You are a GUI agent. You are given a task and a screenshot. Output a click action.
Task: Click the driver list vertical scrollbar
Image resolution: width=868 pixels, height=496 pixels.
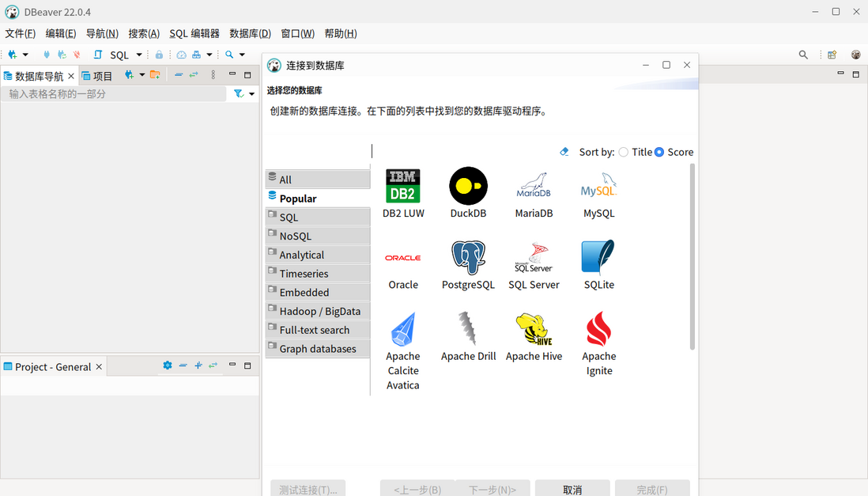point(692,256)
